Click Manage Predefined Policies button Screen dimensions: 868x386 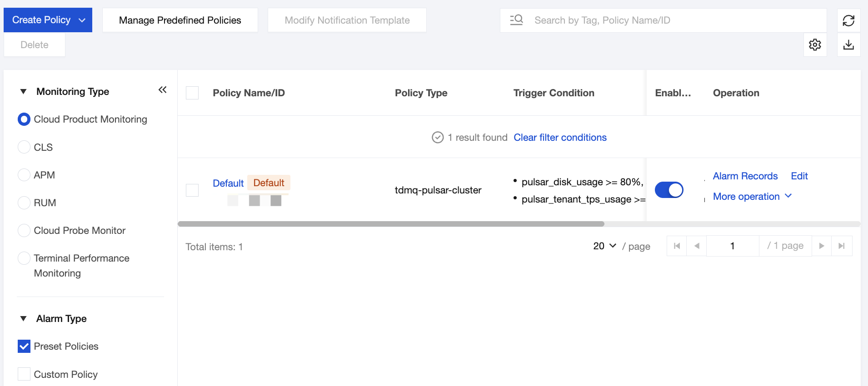180,20
